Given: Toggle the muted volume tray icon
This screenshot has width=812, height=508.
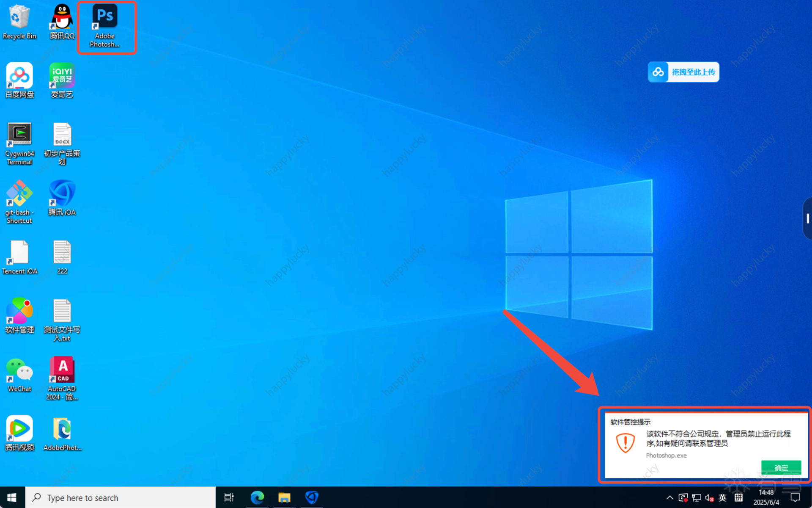Looking at the screenshot, I should 709,498.
